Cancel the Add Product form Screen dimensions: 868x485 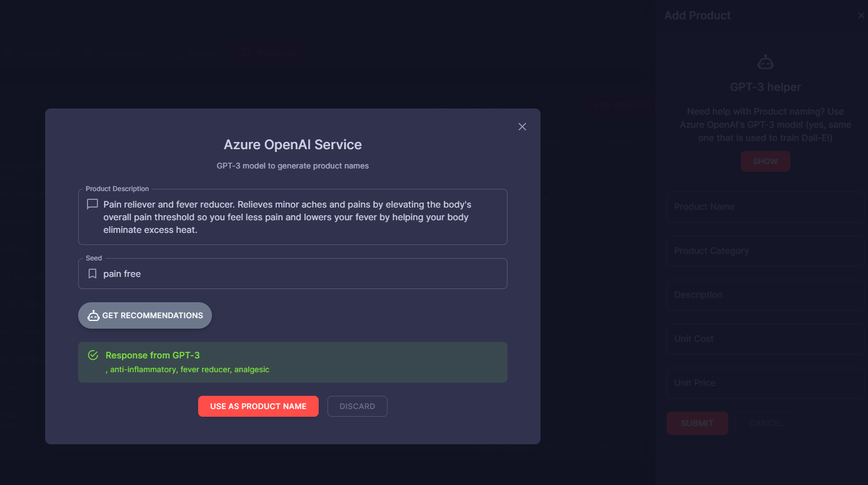point(766,423)
